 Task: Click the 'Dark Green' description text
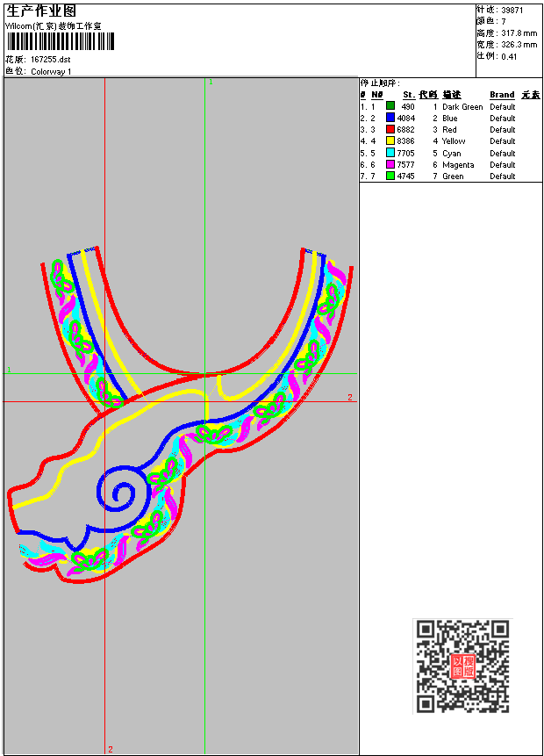[462, 106]
